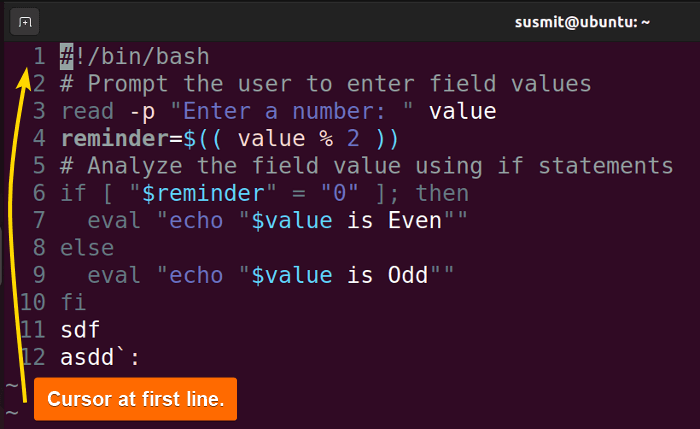Open a new terminal tab icon

click(x=25, y=22)
